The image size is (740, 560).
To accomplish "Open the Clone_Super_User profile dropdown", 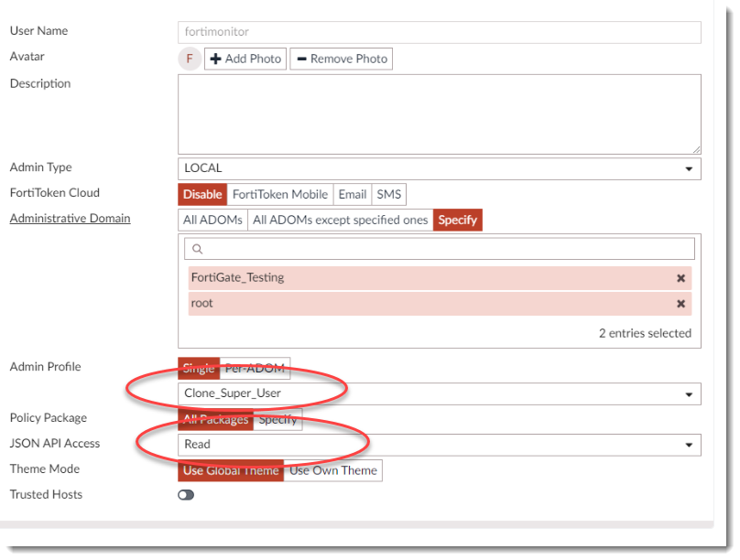I will [440, 393].
